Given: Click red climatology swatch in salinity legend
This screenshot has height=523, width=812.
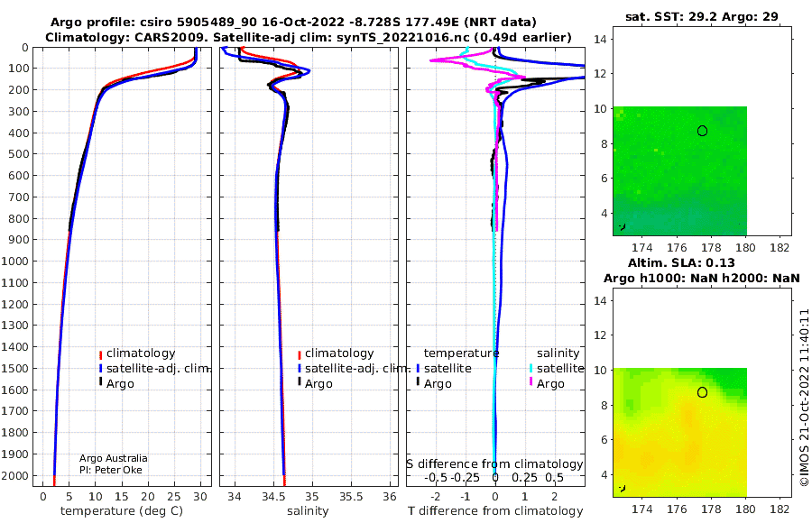Looking at the screenshot, I should pos(300,354).
